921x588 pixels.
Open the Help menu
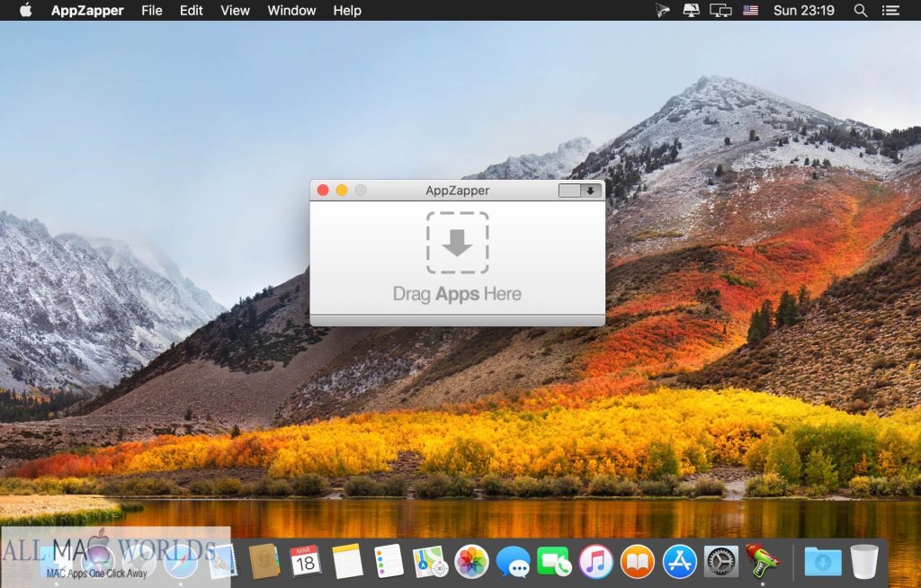(x=347, y=10)
